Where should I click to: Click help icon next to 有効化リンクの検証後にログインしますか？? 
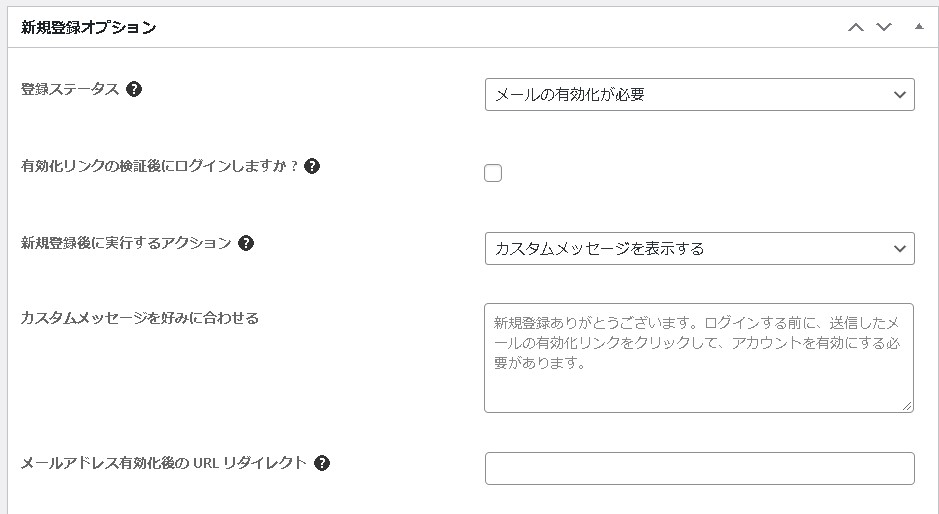coord(312,166)
